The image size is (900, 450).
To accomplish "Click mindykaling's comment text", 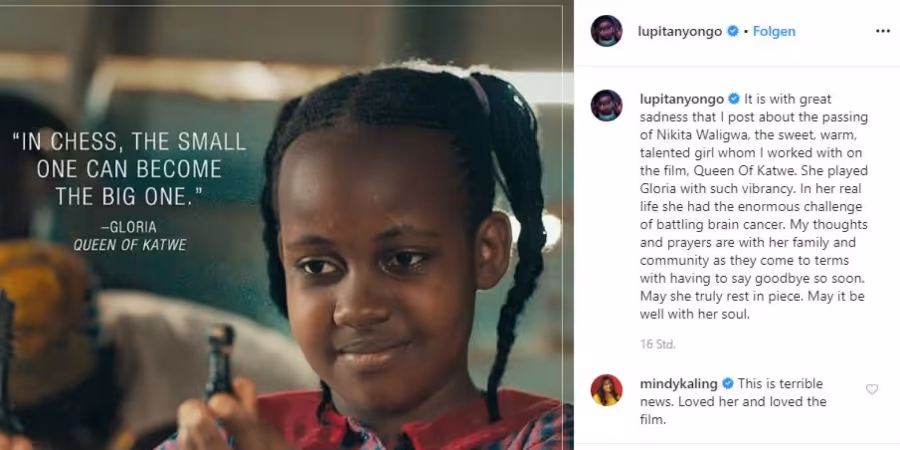I will coord(732,402).
